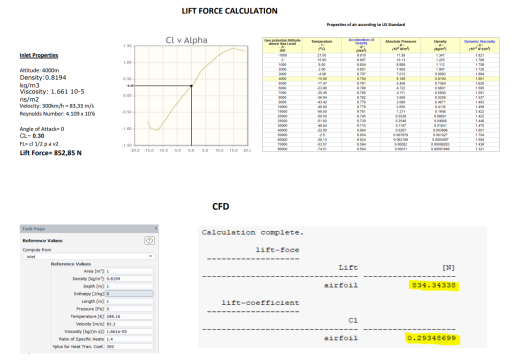Click the Depth [m] input field
This screenshot has width=516, height=364.
click(129, 286)
